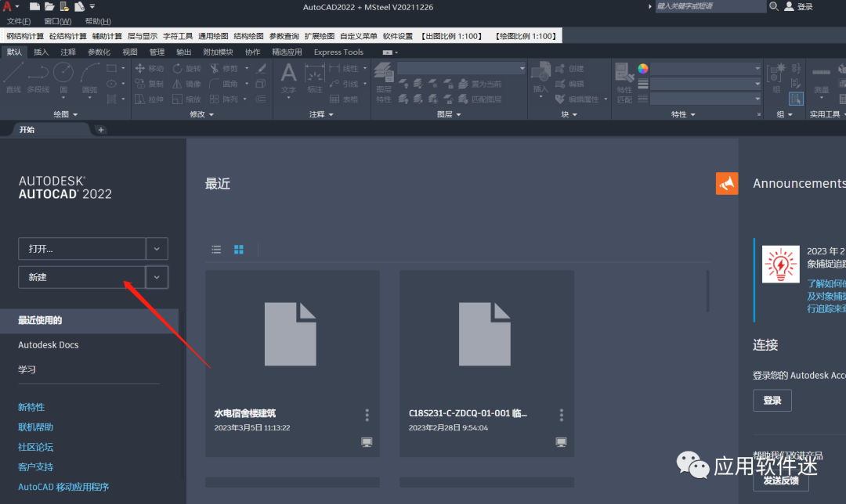
Task: Click into the keyword search field
Action: (x=710, y=6)
